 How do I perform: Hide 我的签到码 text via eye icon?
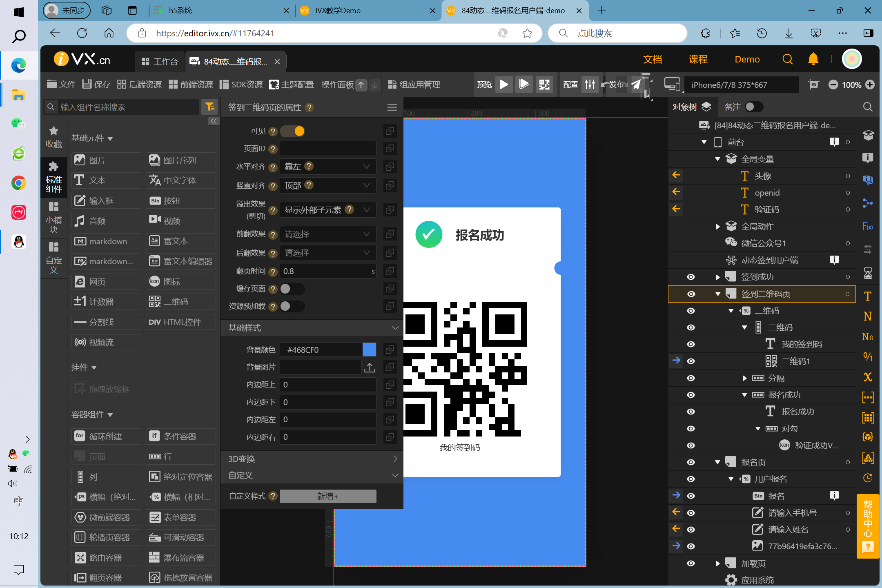coord(691,344)
